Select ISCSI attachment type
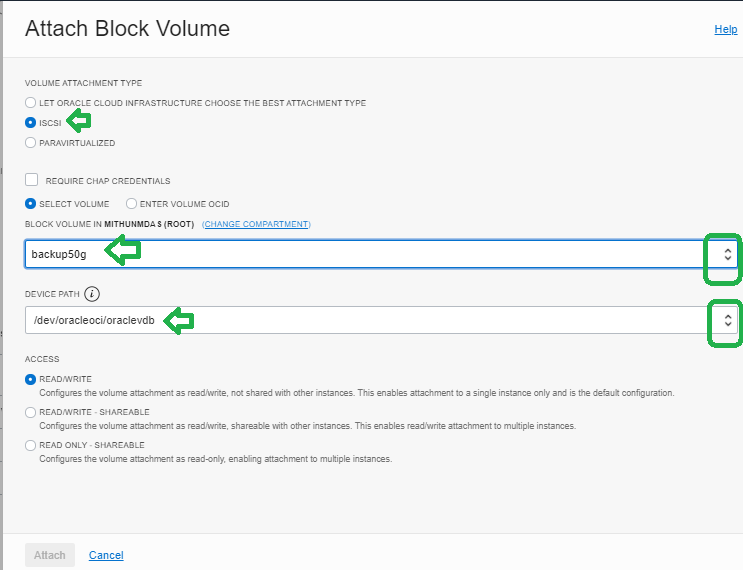743x586 pixels. click(30, 123)
